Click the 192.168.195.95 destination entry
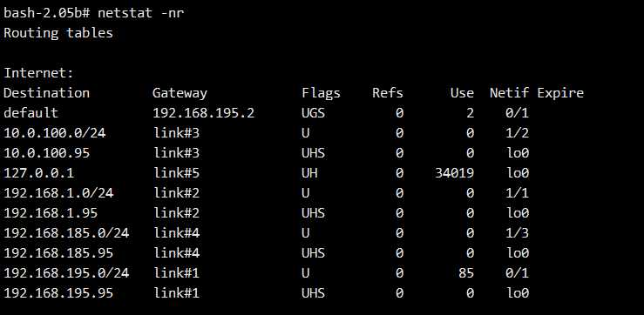This screenshot has height=315, width=644. (58, 293)
